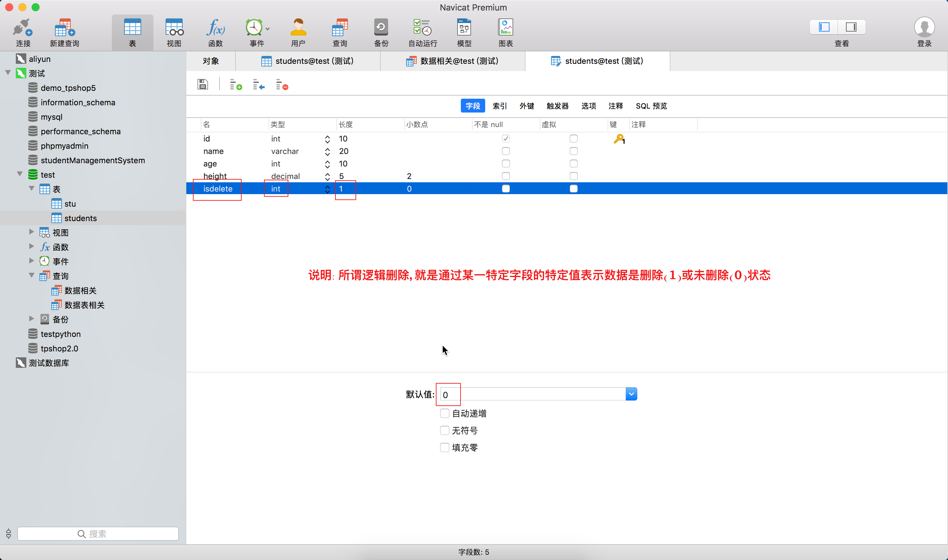Open the default value dropdown arrow
The height and width of the screenshot is (560, 948).
coord(631,394)
